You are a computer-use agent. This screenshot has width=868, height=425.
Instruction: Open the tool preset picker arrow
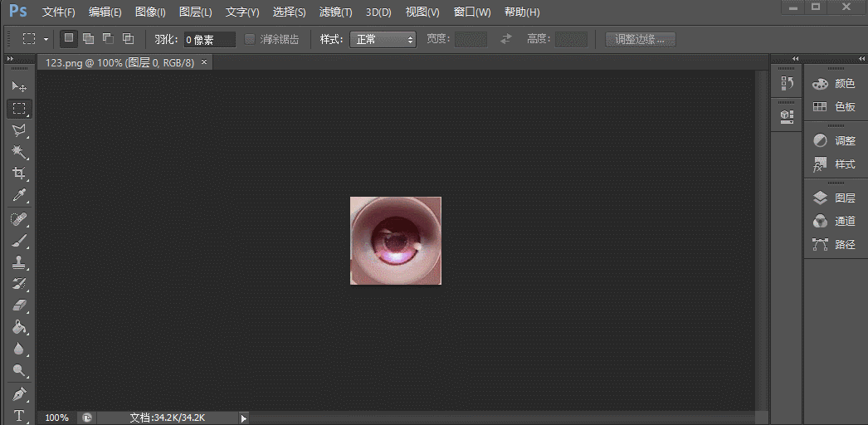[46, 40]
